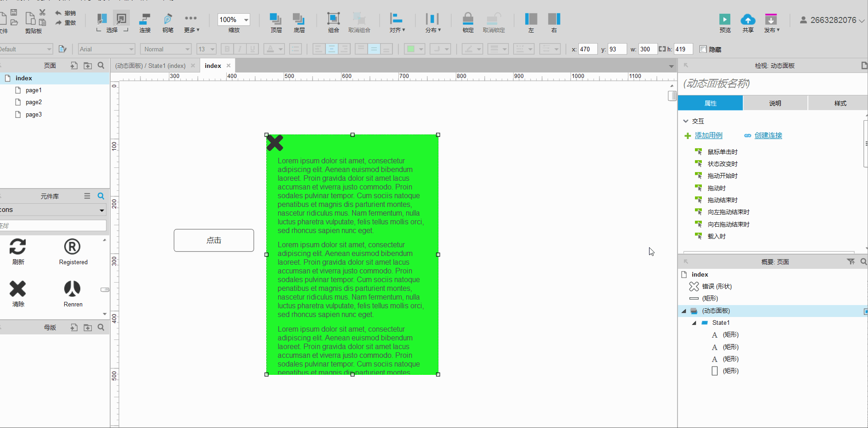This screenshot has height=428, width=868.
Task: Switch to (动态面板) / State1 tab
Action: pos(150,66)
